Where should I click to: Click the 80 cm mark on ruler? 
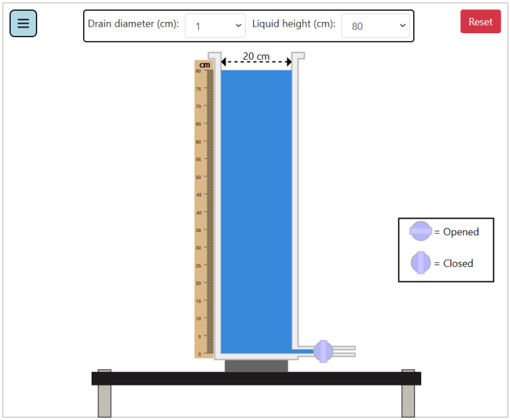(199, 70)
